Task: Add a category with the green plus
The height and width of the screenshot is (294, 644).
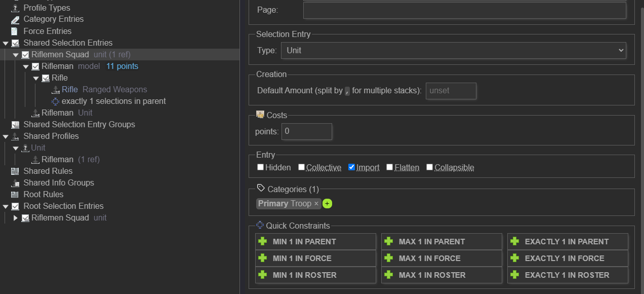Action: [327, 204]
